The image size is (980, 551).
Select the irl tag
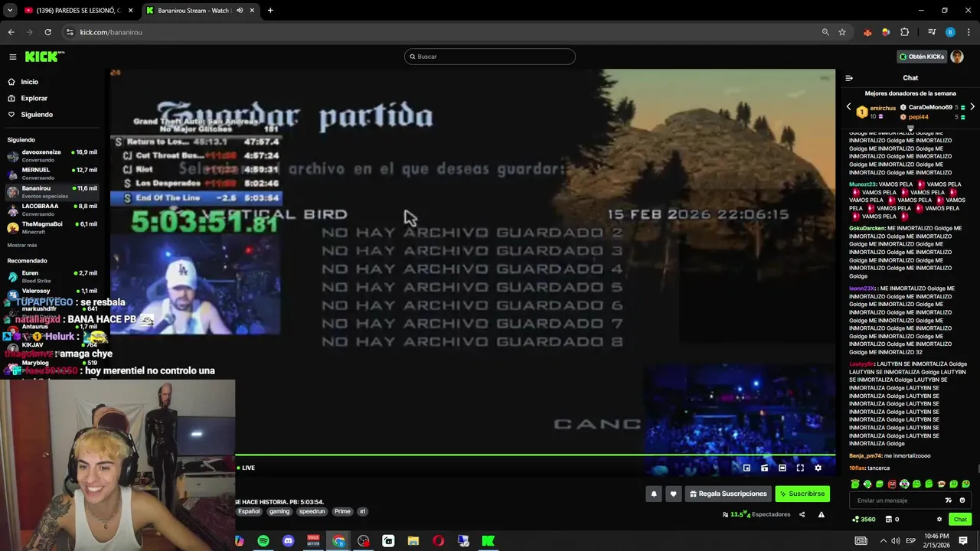coord(363,511)
